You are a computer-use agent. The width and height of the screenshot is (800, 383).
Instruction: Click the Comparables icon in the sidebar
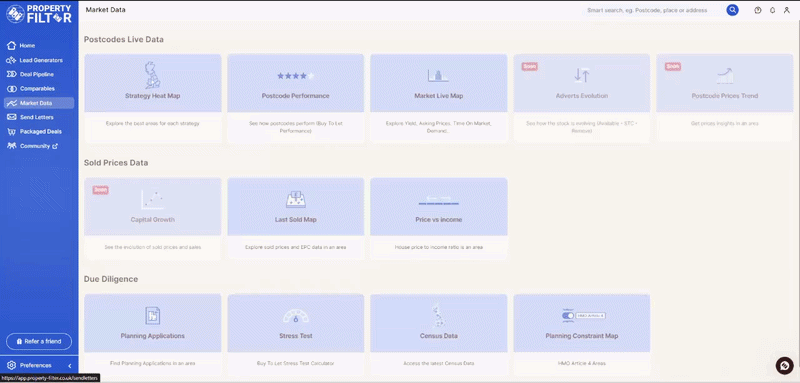[12, 89]
